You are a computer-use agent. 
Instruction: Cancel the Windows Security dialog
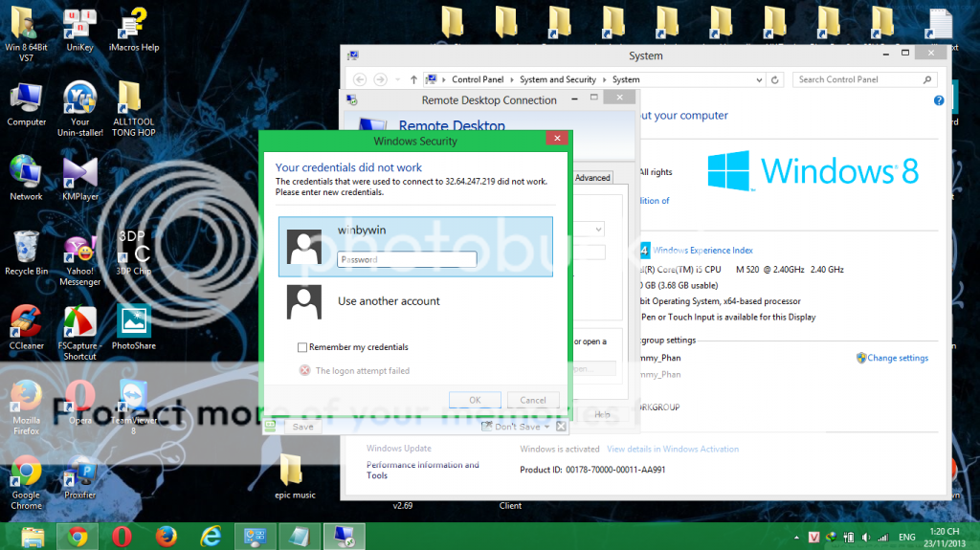pyautogui.click(x=526, y=400)
